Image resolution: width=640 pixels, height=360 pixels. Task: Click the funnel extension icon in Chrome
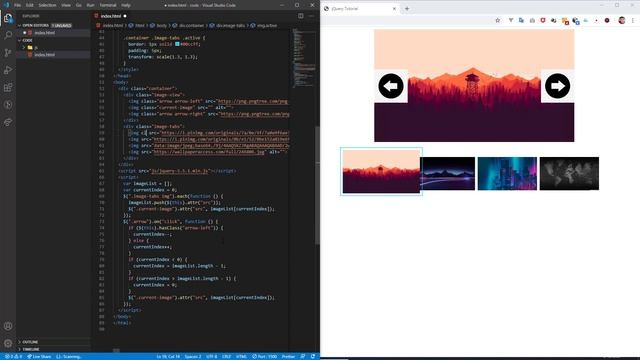pyautogui.click(x=511, y=20)
